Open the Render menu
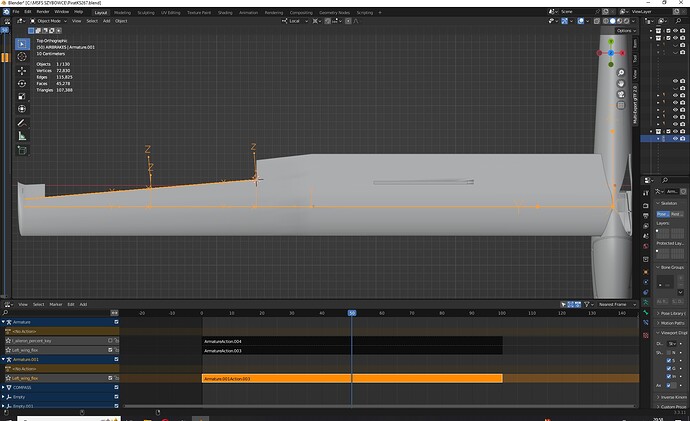The height and width of the screenshot is (421, 690). 43,12
